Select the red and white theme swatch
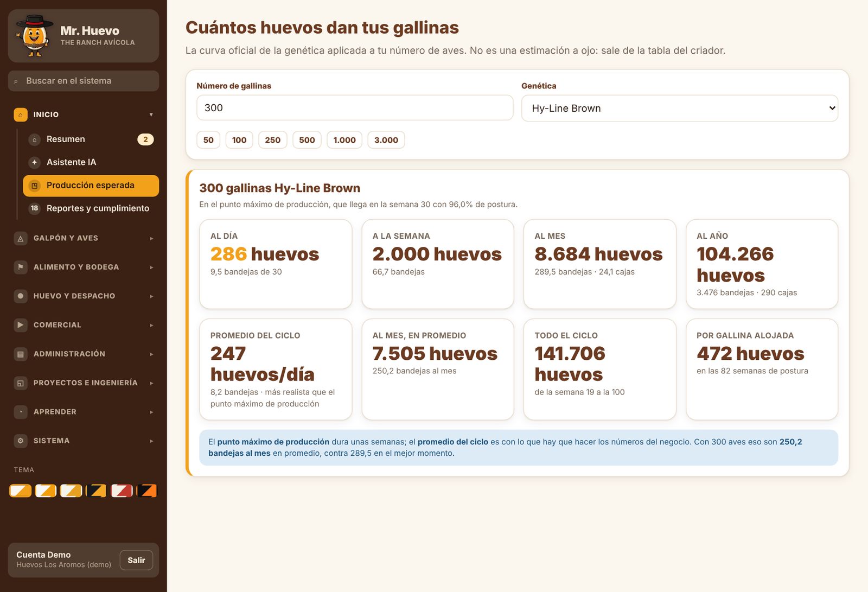The height and width of the screenshot is (592, 868). [122, 491]
